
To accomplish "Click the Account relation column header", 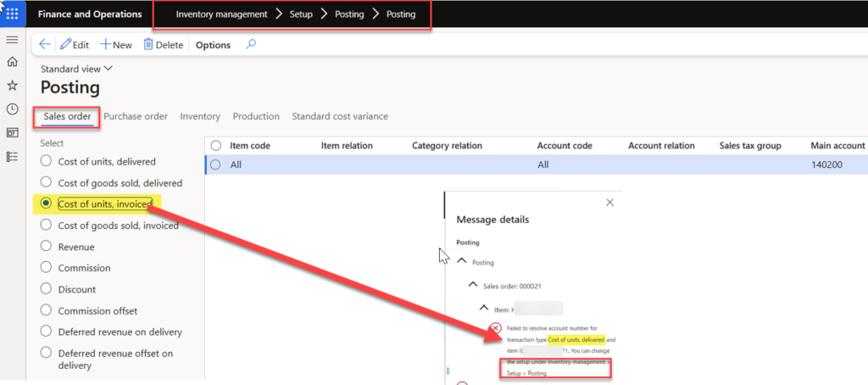I will pos(661,146).
